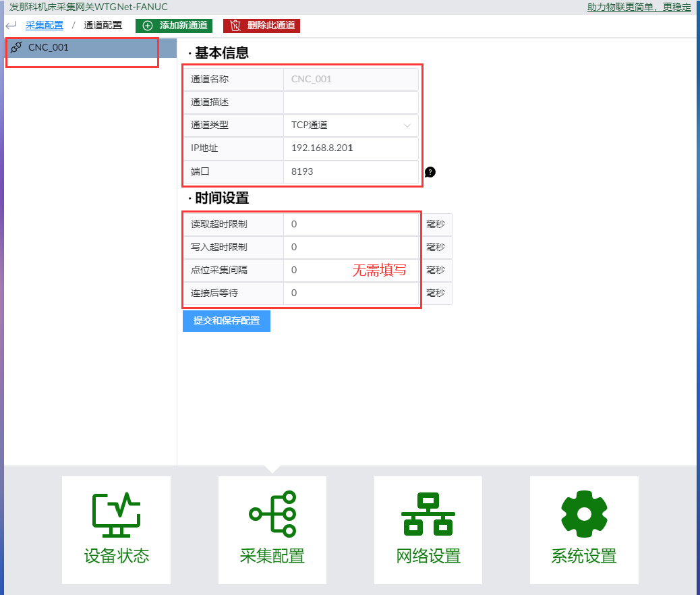The height and width of the screenshot is (595, 700).
Task: Click the 基本信息 section heading
Action: point(222,53)
